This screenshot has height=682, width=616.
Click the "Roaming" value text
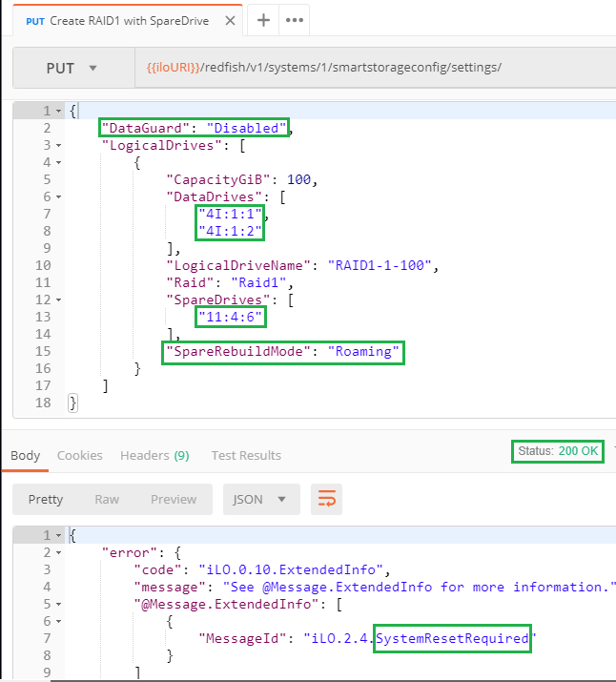click(363, 351)
